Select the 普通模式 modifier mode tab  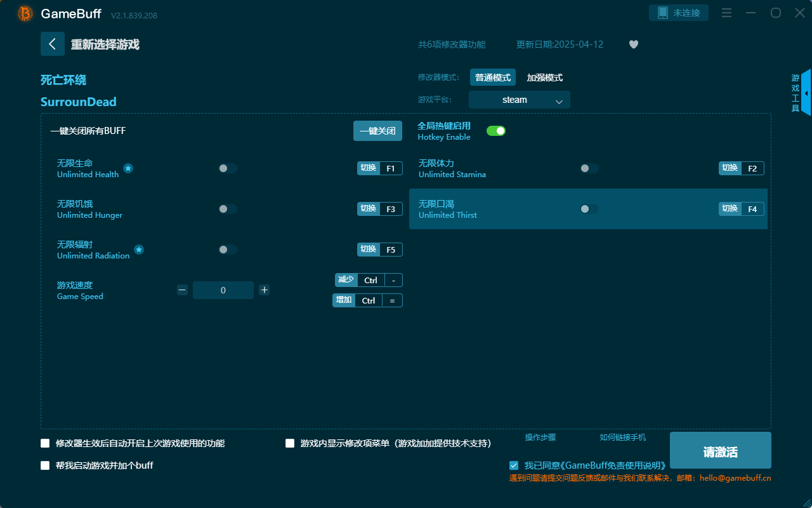(x=493, y=77)
